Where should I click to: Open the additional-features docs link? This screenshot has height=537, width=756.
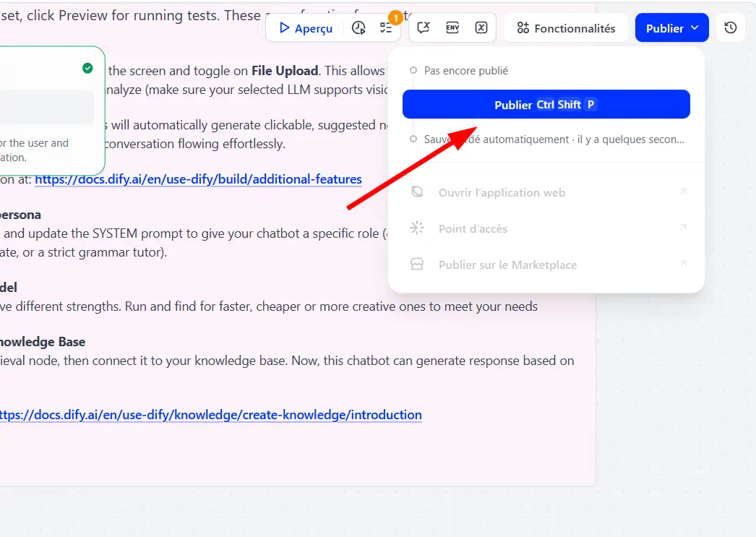198,179
